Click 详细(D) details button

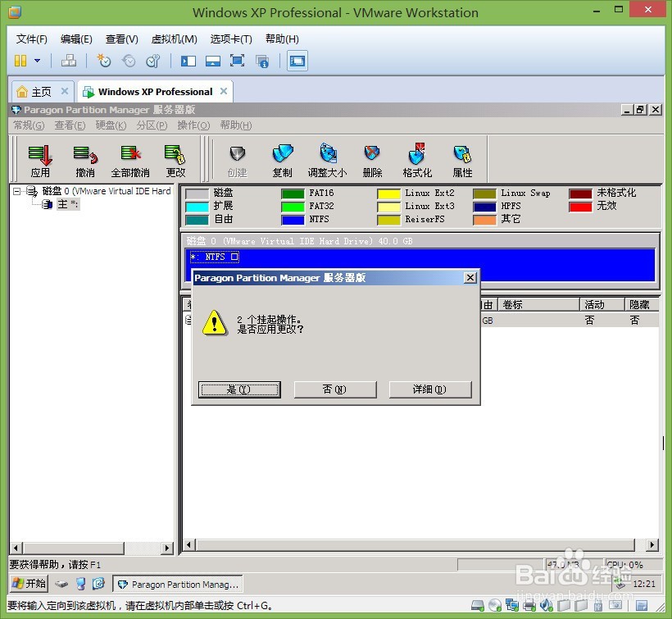[430, 389]
